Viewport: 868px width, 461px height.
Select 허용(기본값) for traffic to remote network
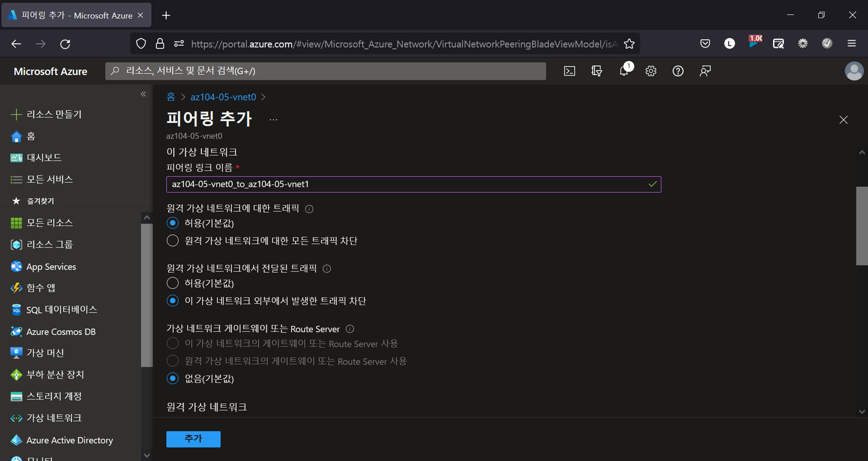click(x=173, y=223)
